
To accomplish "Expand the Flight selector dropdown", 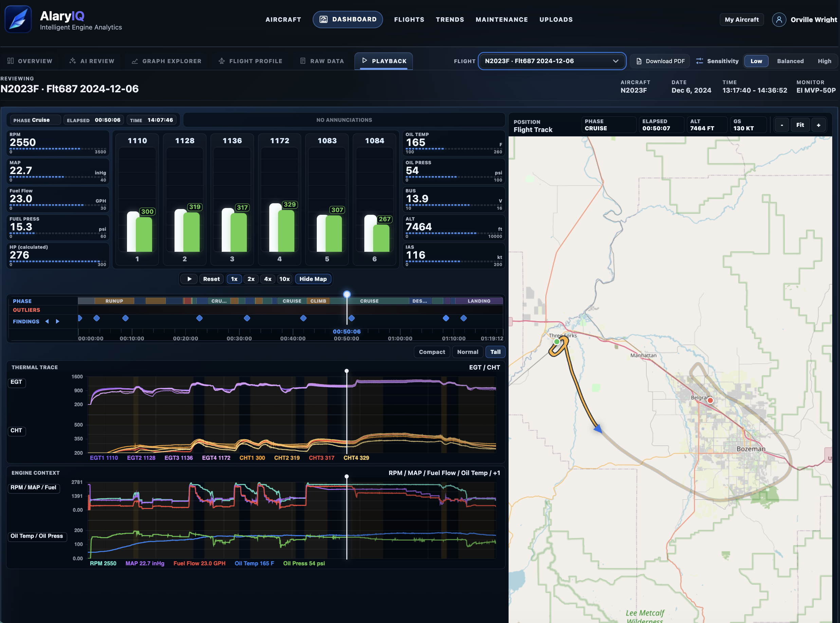I will 552,61.
